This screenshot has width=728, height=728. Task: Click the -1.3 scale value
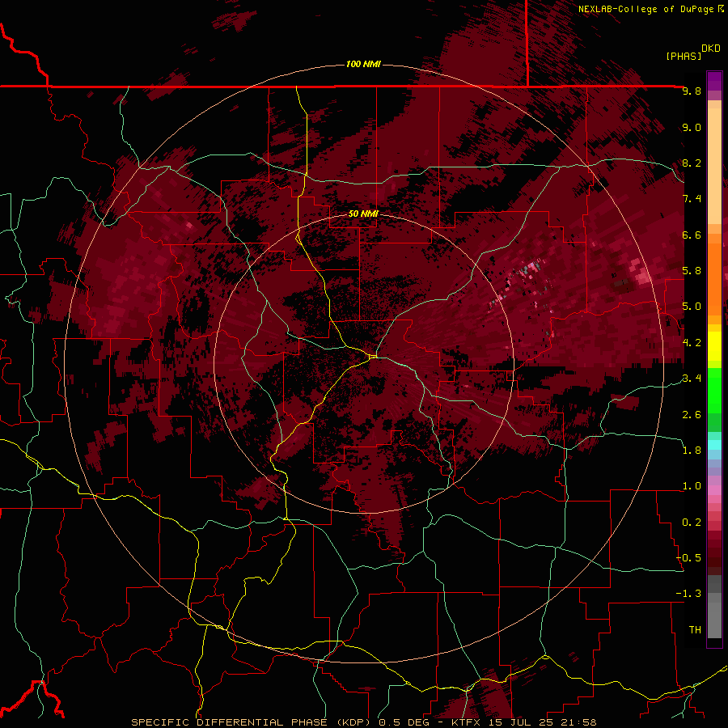click(x=689, y=594)
